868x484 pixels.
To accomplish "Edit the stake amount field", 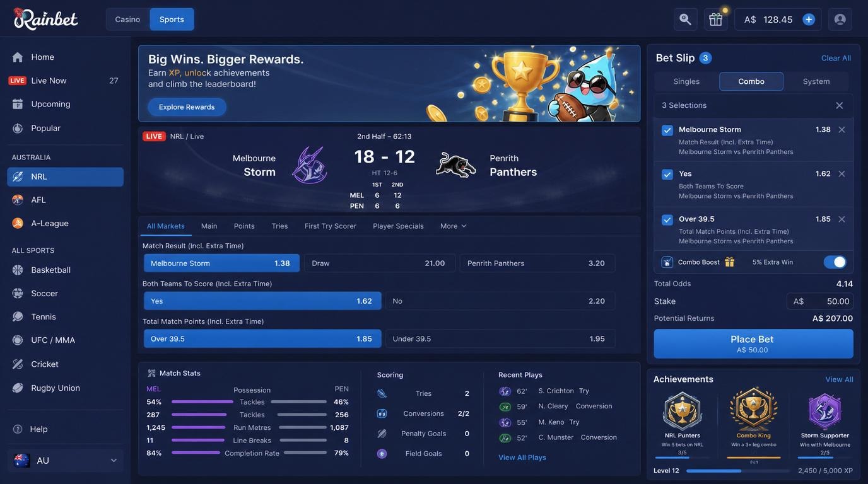I will (820, 301).
